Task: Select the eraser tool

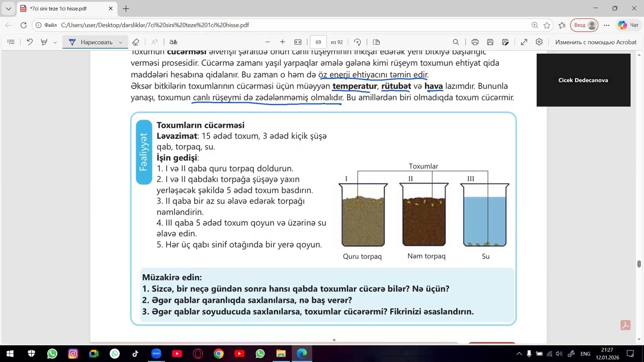Action: click(135, 42)
